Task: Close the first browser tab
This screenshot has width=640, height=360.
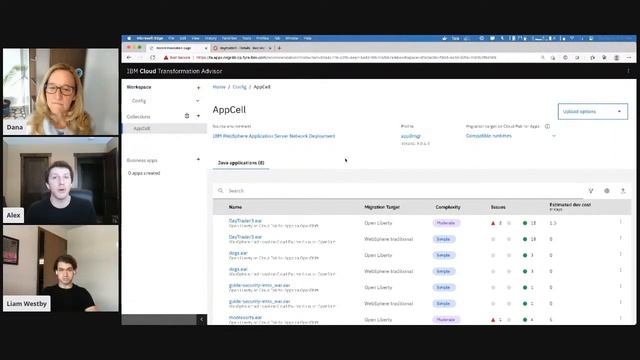Action: (206, 48)
